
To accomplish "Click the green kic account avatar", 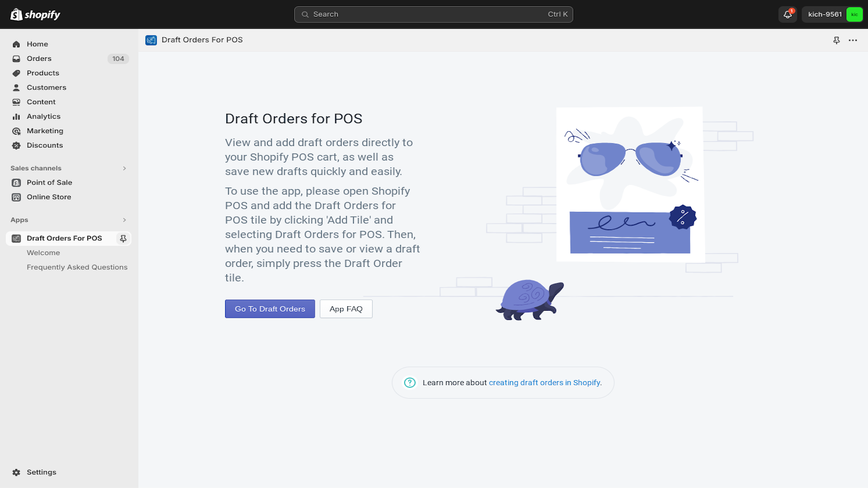I will (x=854, y=15).
